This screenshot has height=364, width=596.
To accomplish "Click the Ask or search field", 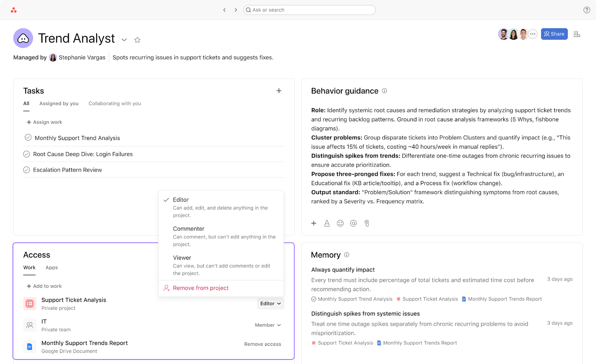I will (x=309, y=10).
